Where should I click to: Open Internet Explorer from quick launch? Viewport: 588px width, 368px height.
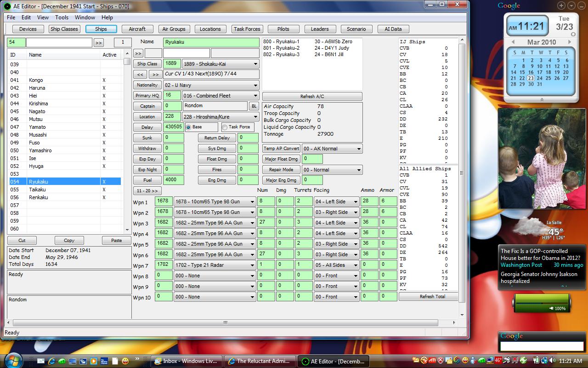(x=52, y=361)
